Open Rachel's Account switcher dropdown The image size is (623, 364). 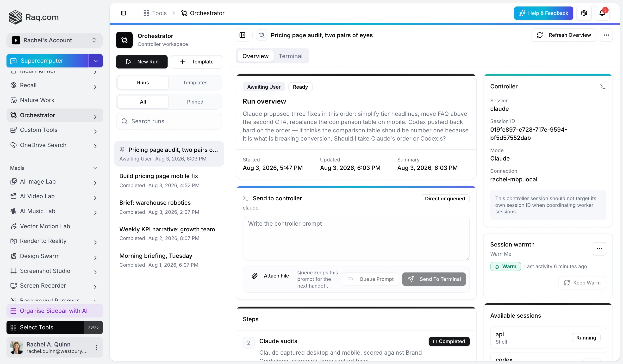54,40
